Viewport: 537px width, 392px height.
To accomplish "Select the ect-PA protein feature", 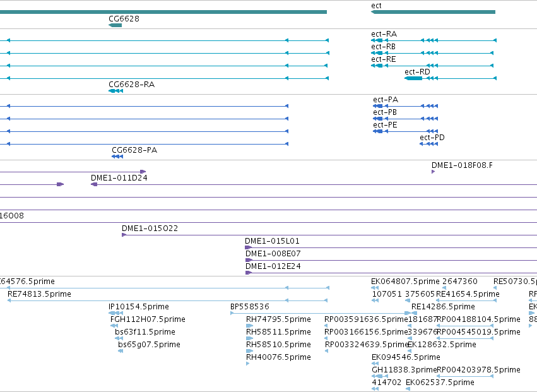I will [406, 106].
